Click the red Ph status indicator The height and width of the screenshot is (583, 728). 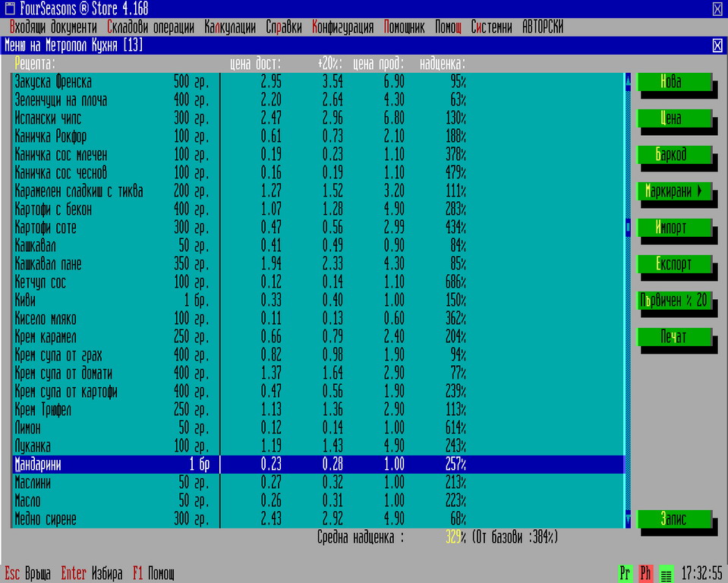point(646,573)
